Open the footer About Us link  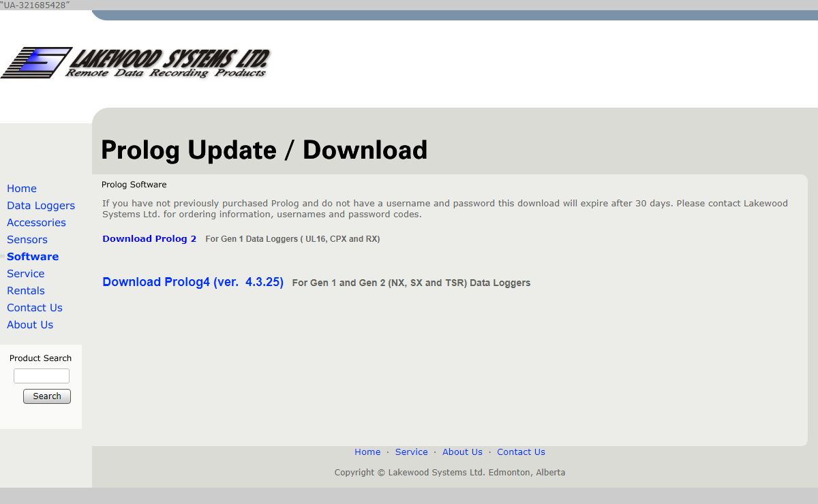tap(462, 452)
